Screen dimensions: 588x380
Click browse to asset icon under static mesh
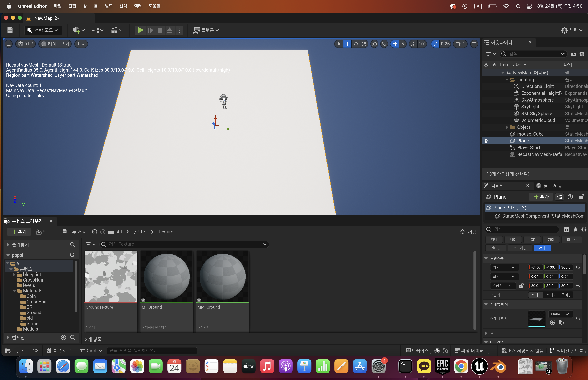click(x=561, y=322)
